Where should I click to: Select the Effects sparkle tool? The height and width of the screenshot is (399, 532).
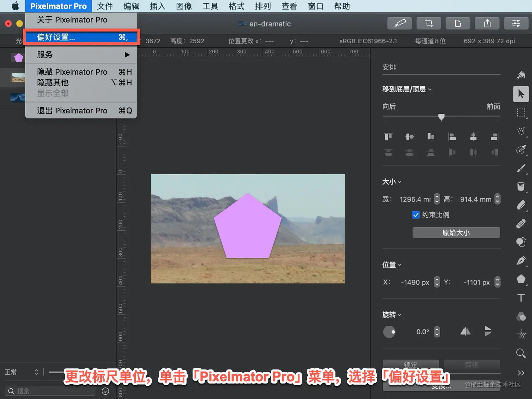pos(521,335)
